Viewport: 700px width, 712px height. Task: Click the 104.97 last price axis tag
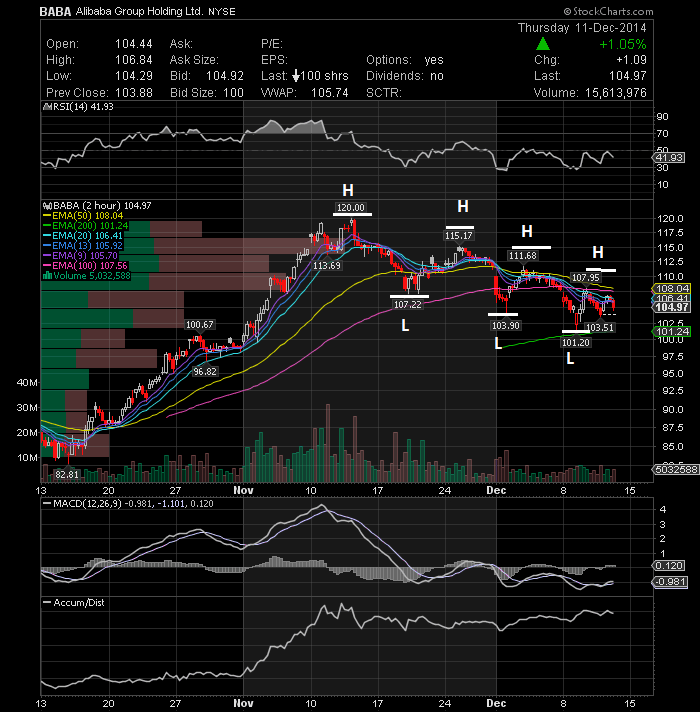tap(672, 307)
